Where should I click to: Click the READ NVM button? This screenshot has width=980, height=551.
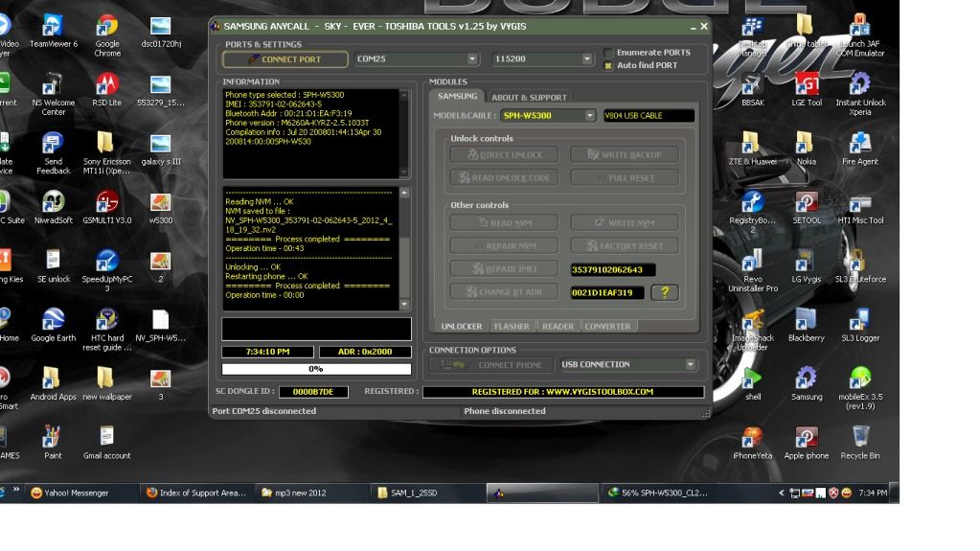(505, 222)
